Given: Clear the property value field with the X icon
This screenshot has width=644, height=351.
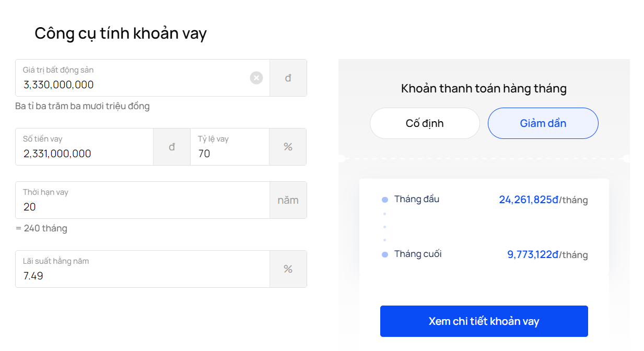Looking at the screenshot, I should (x=256, y=78).
